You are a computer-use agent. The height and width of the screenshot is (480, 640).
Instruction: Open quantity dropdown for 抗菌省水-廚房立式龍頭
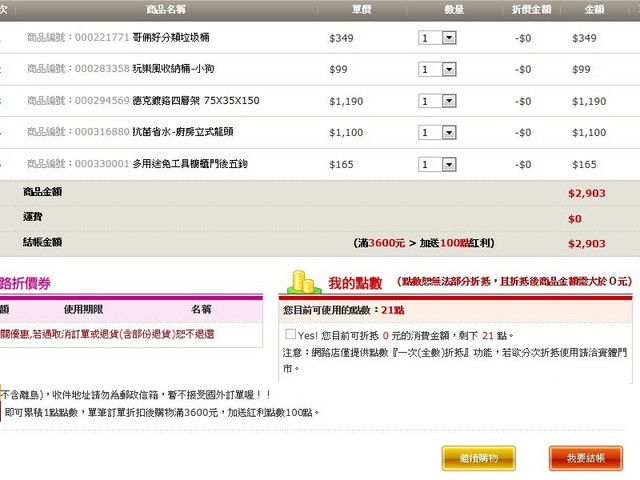449,133
